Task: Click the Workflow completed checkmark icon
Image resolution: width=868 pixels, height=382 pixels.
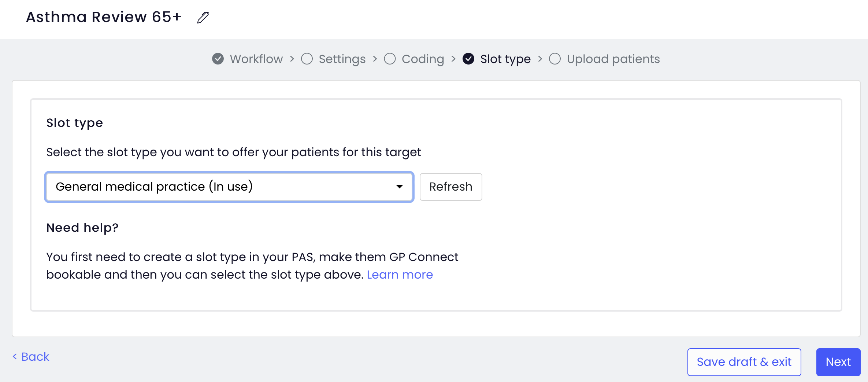Action: tap(218, 59)
